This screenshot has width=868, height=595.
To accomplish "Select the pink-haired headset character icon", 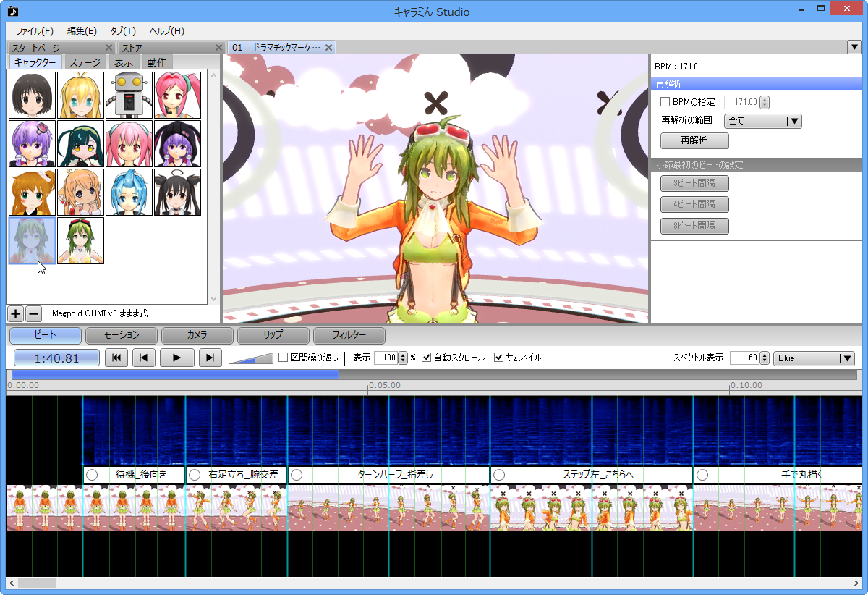I will tap(178, 95).
